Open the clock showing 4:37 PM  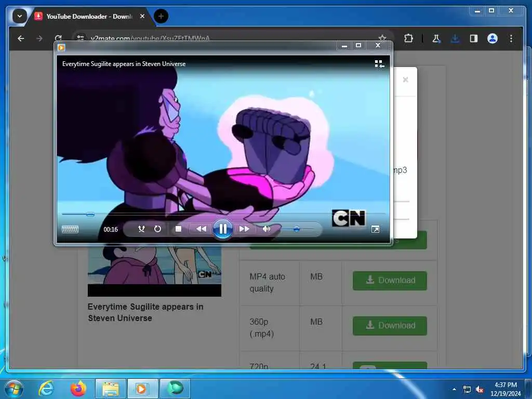coord(505,389)
